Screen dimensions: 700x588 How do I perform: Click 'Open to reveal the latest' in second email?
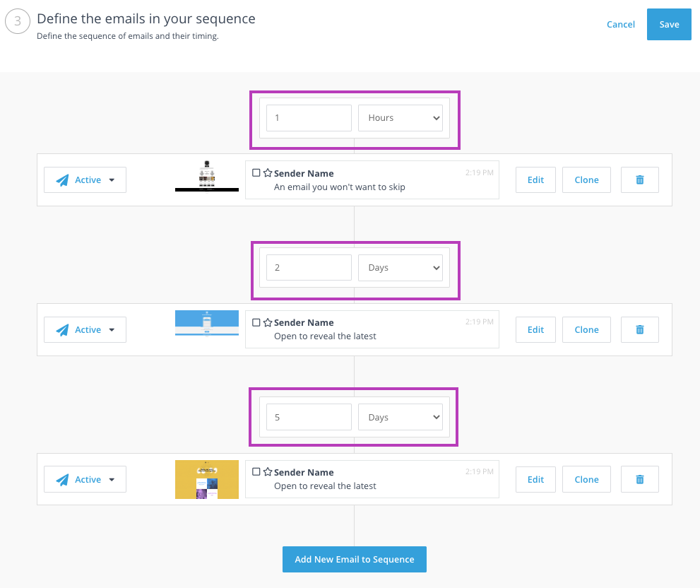325,336
